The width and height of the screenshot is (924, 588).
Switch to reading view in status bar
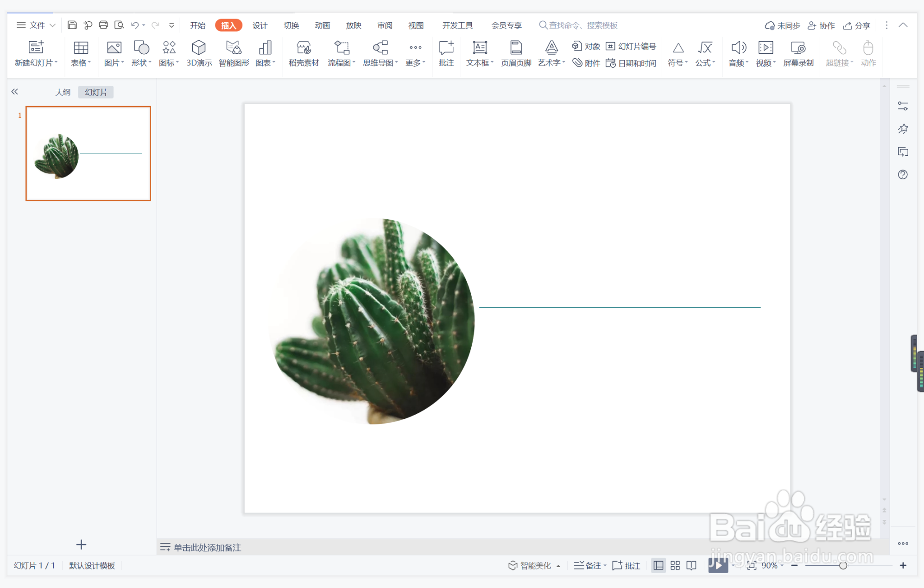click(x=691, y=565)
